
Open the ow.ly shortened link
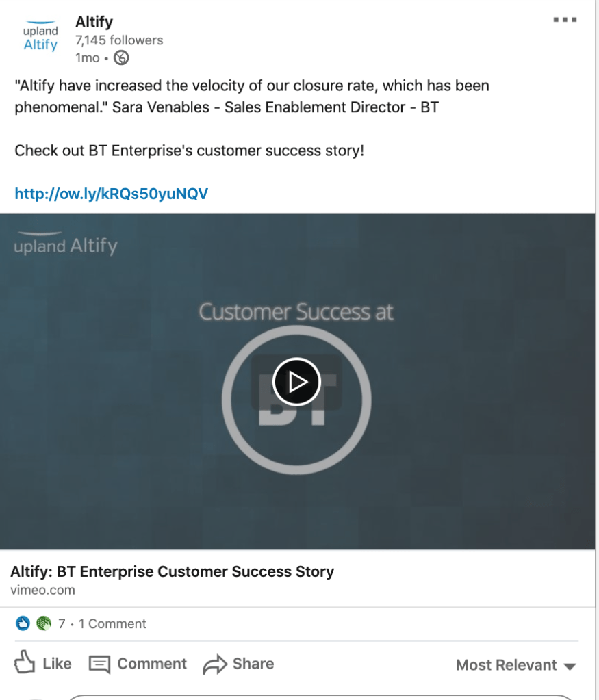(111, 194)
